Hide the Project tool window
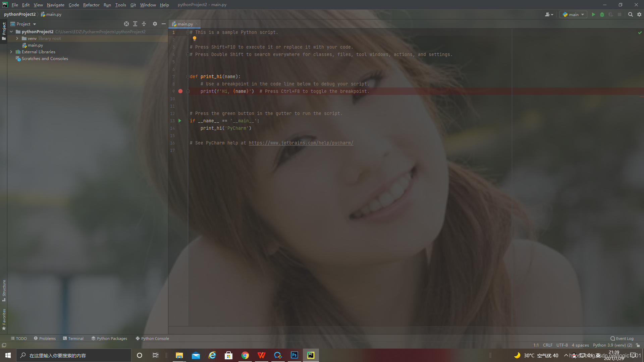Image resolution: width=644 pixels, height=362 pixels. (x=164, y=24)
